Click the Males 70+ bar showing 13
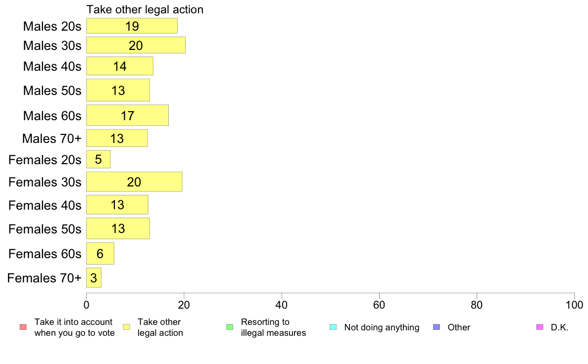 click(x=117, y=138)
